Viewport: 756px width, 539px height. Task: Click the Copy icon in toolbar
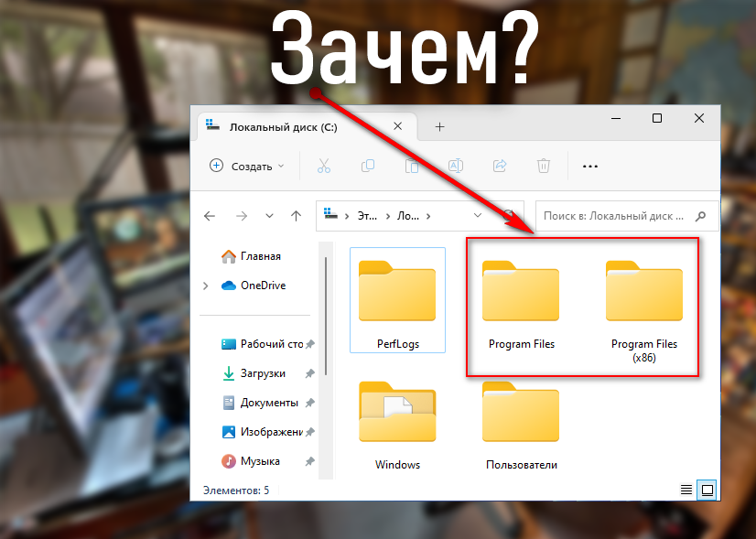click(368, 166)
